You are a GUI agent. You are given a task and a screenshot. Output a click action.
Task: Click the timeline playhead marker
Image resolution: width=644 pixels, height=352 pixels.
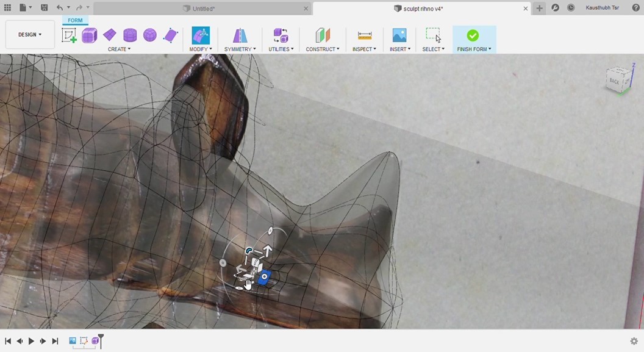point(101,340)
